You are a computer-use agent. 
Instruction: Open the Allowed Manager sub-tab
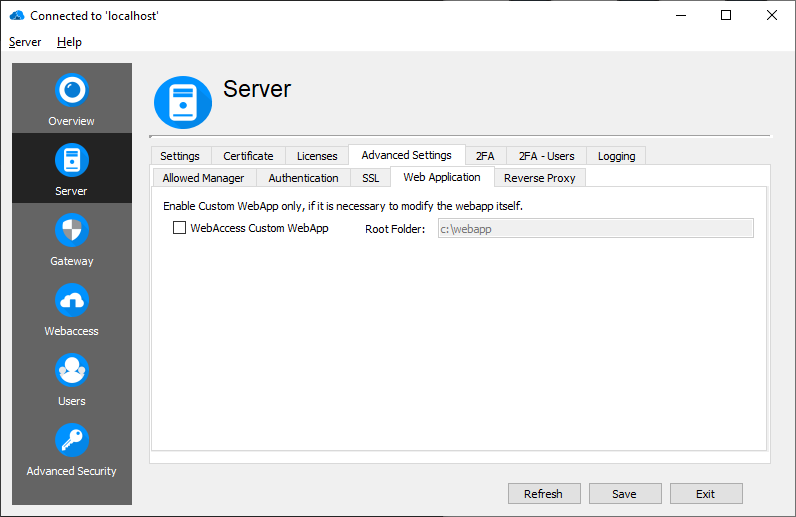coord(204,178)
